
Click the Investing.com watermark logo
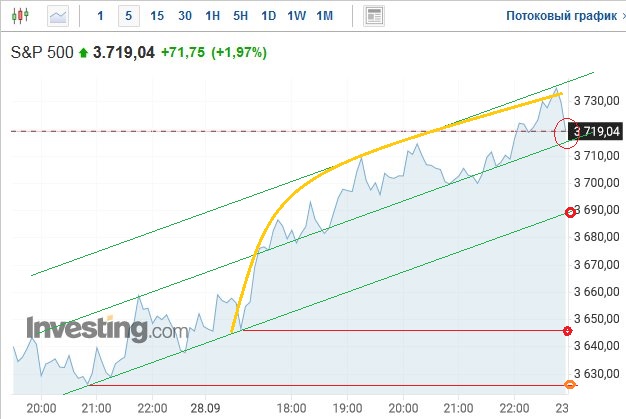(106, 329)
